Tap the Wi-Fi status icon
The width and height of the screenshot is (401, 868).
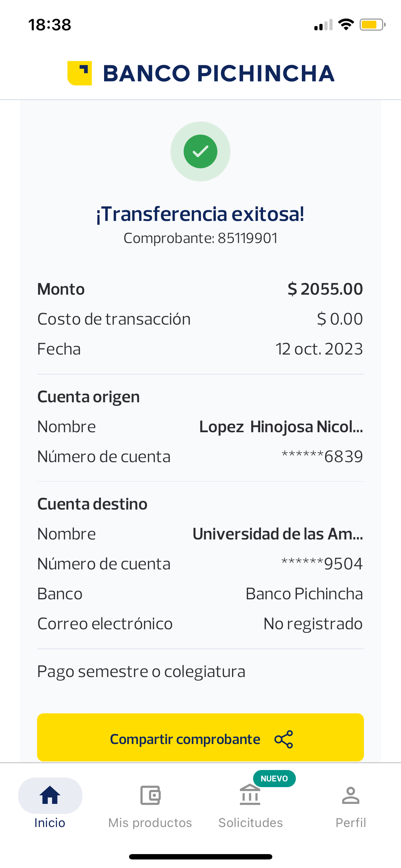(x=346, y=25)
